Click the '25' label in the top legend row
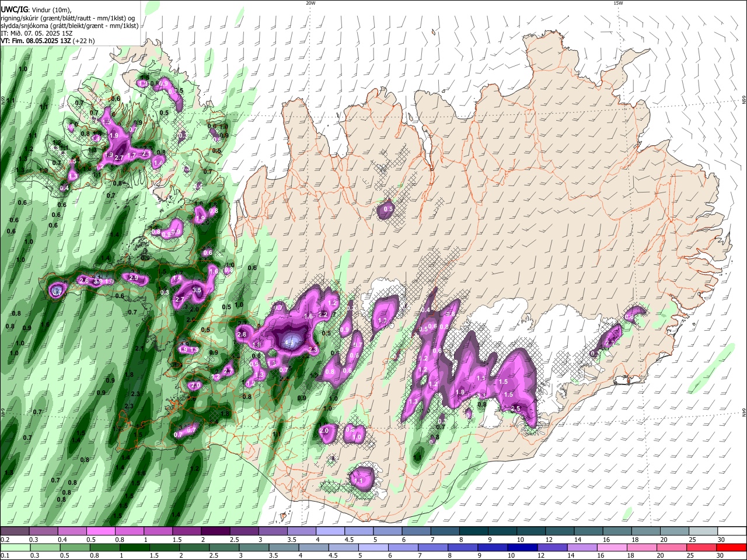The height and width of the screenshot is (560, 747). (692, 540)
